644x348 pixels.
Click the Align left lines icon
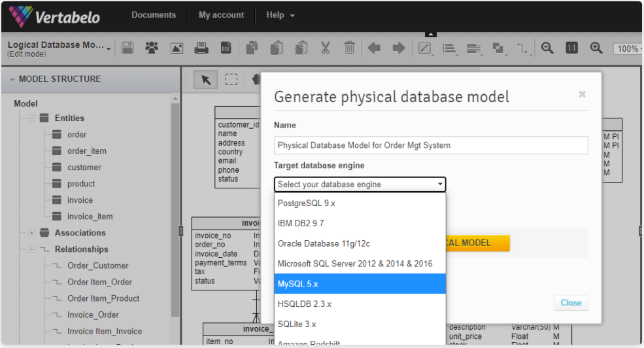pos(450,48)
